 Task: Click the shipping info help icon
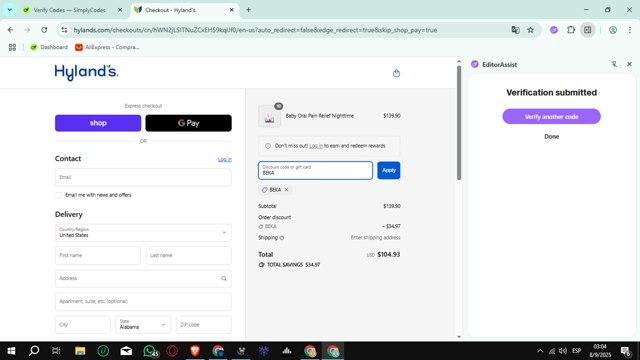point(282,238)
